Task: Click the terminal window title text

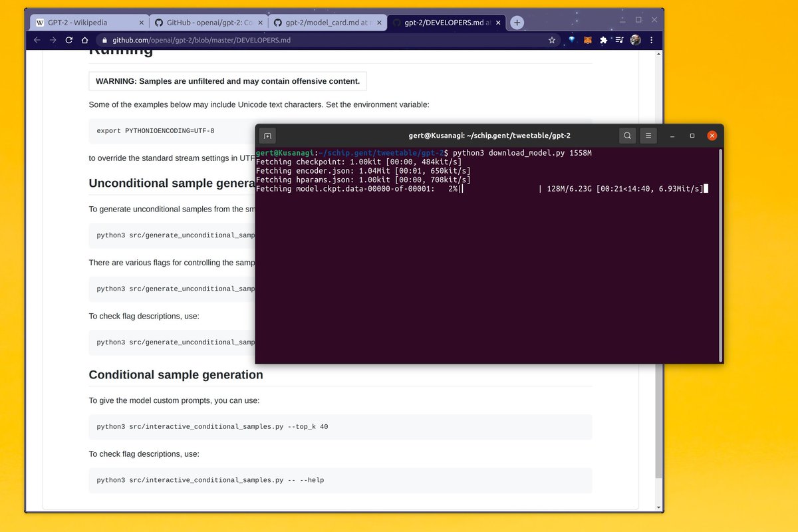Action: click(x=489, y=136)
